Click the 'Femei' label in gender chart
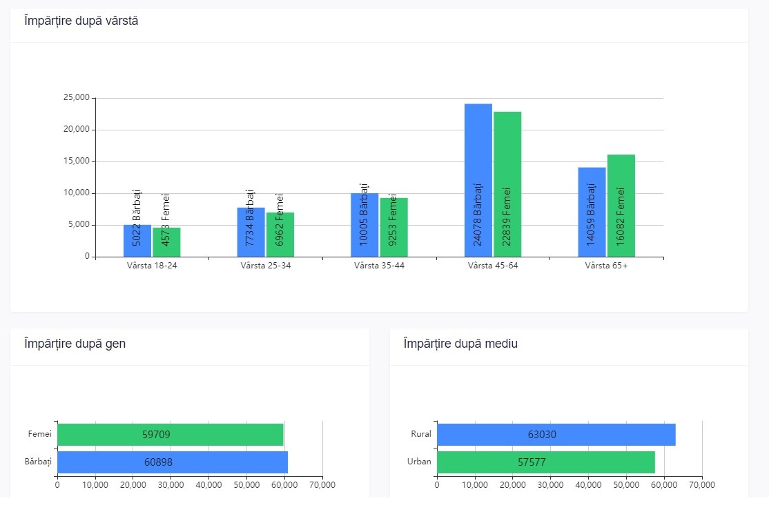Viewport: 769px width, 532px height. (x=40, y=434)
